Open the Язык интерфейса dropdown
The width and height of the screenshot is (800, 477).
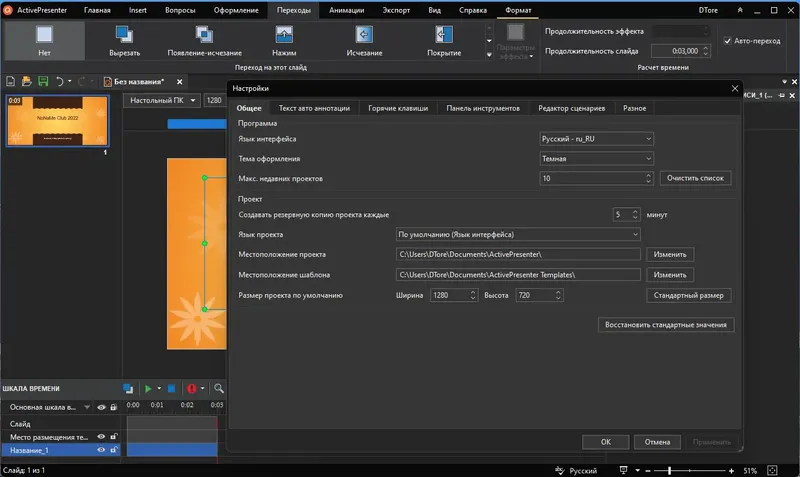pyautogui.click(x=595, y=138)
